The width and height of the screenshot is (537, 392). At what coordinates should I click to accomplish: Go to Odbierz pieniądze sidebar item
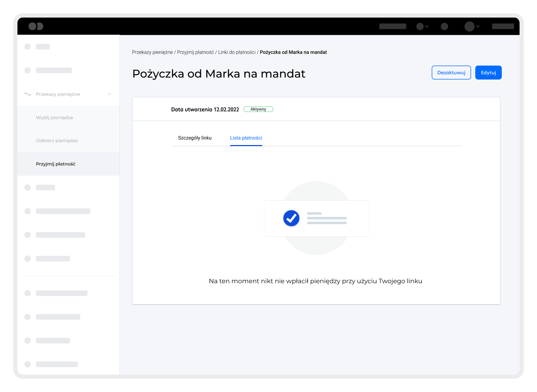(x=57, y=141)
